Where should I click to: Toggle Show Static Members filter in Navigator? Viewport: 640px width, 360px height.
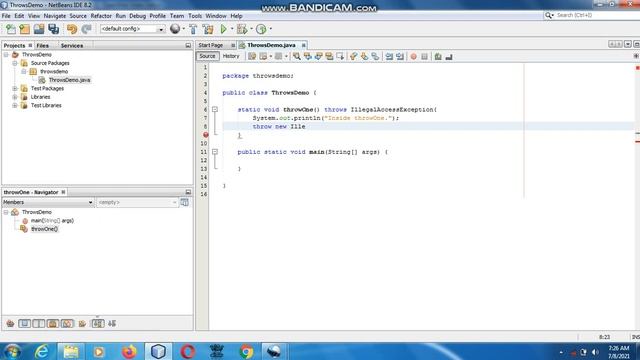tap(39, 324)
